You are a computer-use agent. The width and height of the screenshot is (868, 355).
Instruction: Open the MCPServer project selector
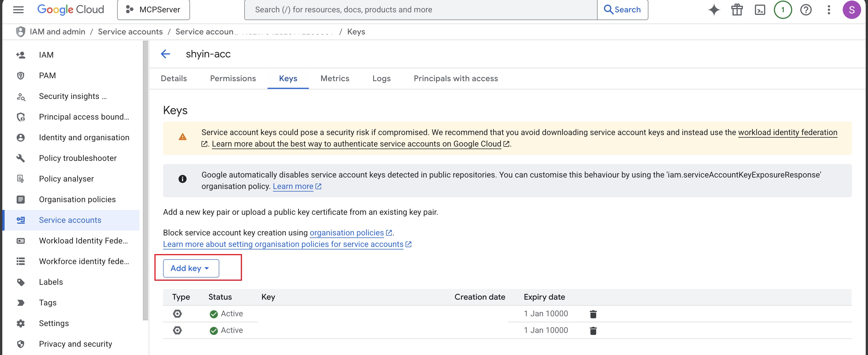click(153, 10)
